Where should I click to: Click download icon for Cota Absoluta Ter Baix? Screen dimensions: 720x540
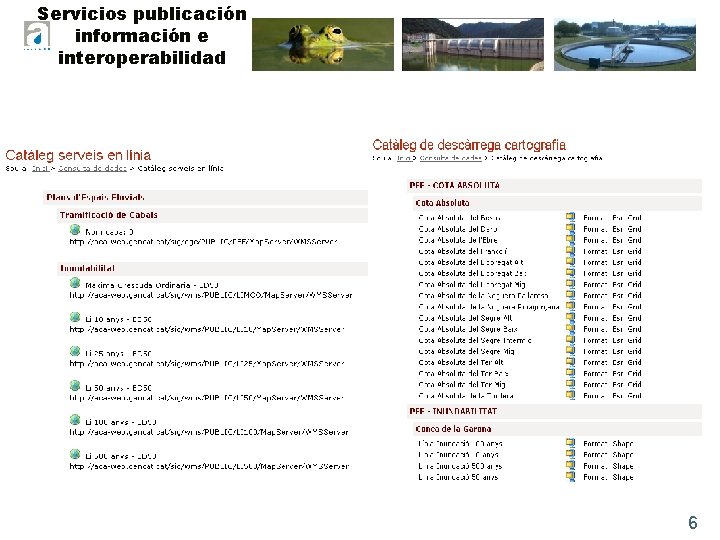click(570, 373)
